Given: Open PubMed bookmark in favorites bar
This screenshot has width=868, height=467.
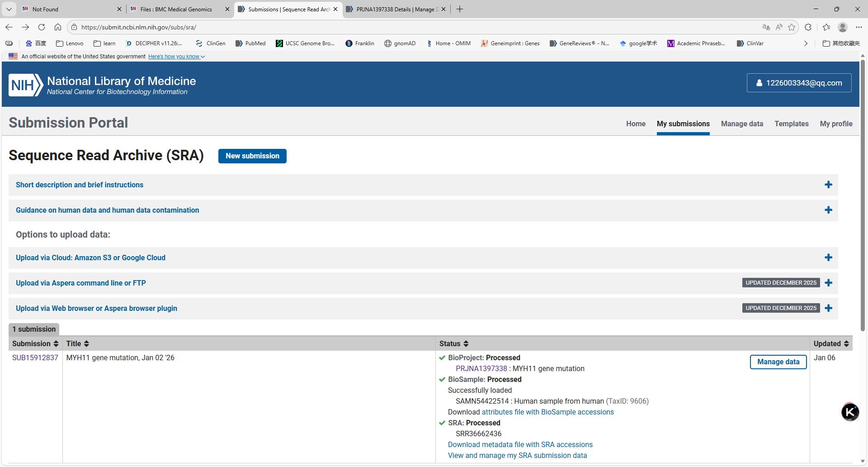Looking at the screenshot, I should [x=250, y=43].
